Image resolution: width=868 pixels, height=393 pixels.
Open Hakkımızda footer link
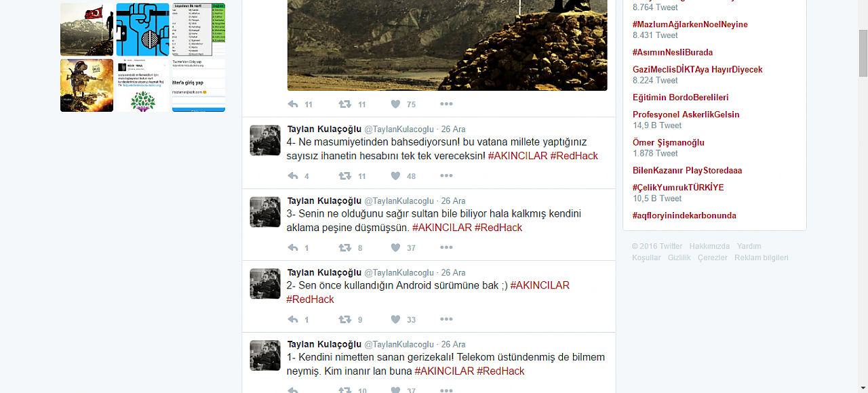click(x=709, y=246)
